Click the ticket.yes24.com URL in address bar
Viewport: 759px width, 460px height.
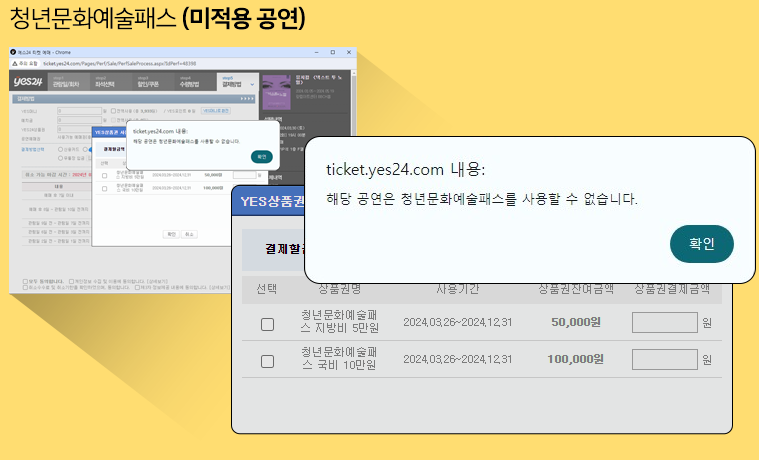tap(120, 63)
